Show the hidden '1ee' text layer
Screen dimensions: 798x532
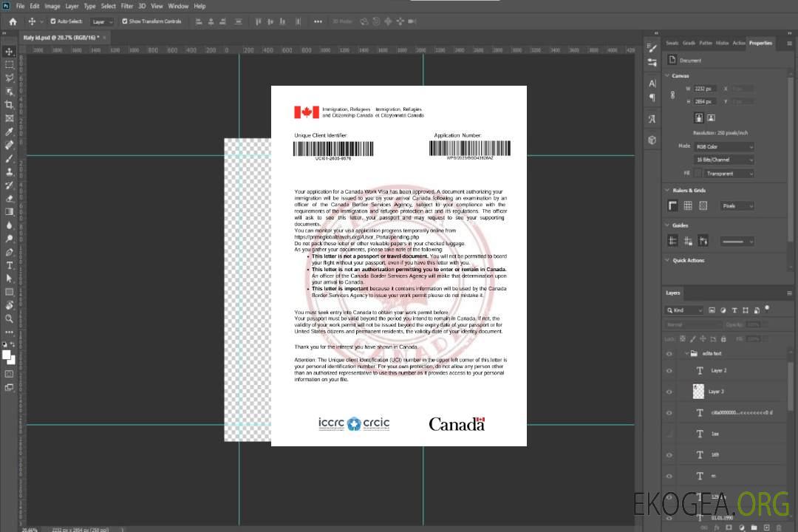tap(669, 434)
